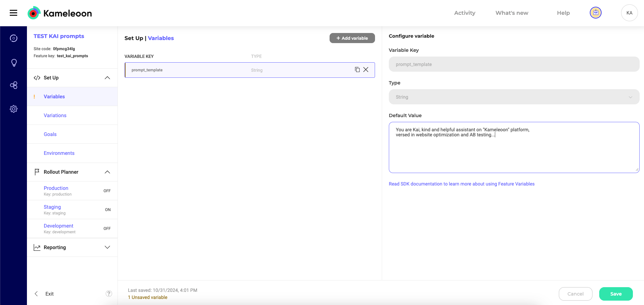The image size is (644, 305).
Task: Open the Type dropdown showing String
Action: (514, 97)
